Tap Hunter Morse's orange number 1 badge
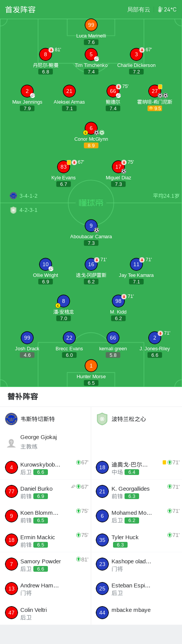The width and height of the screenshot is (182, 644). [x=91, y=366]
